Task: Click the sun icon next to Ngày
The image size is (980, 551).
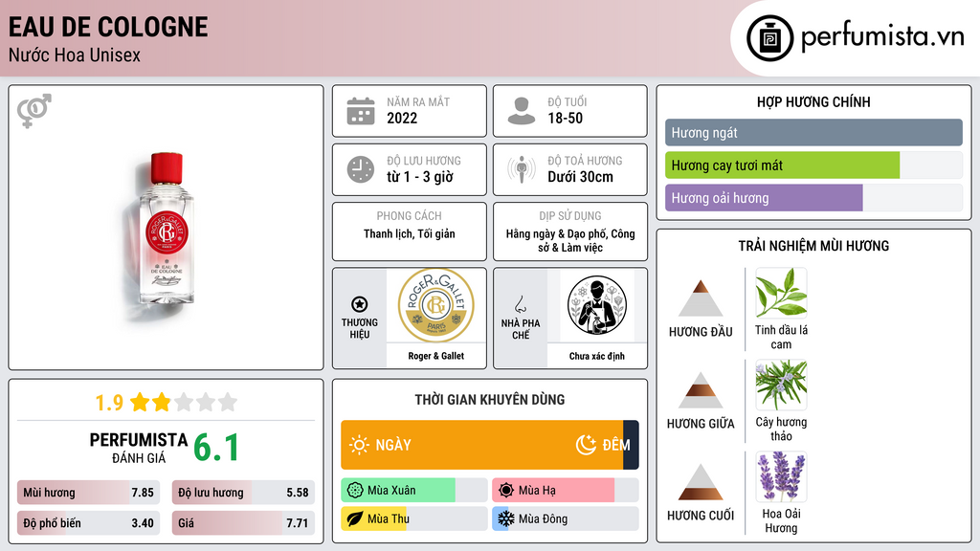Action: point(359,445)
